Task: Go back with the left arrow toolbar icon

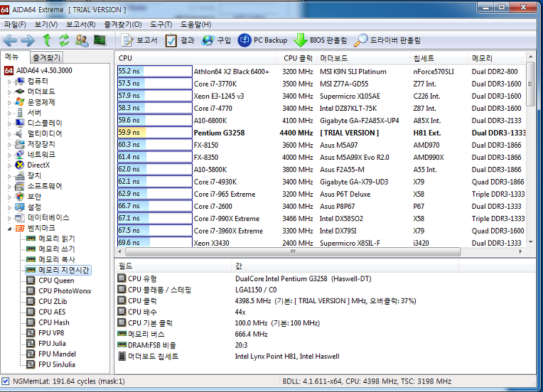Action: pyautogui.click(x=10, y=40)
